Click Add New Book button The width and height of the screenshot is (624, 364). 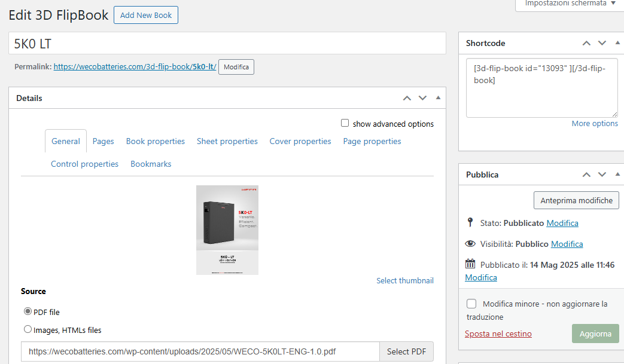(146, 15)
